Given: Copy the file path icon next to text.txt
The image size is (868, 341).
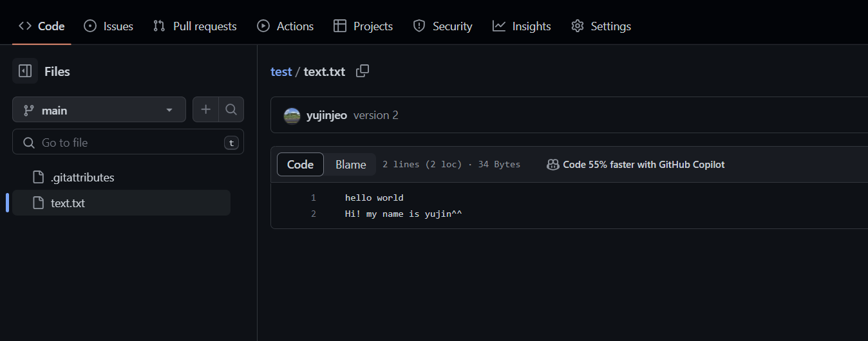Looking at the screenshot, I should point(363,71).
